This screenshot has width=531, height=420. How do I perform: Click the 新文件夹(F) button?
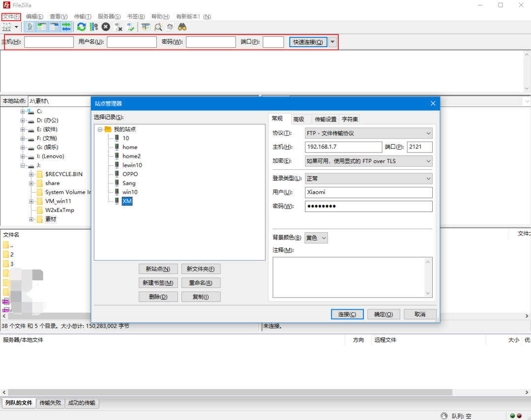click(x=201, y=269)
